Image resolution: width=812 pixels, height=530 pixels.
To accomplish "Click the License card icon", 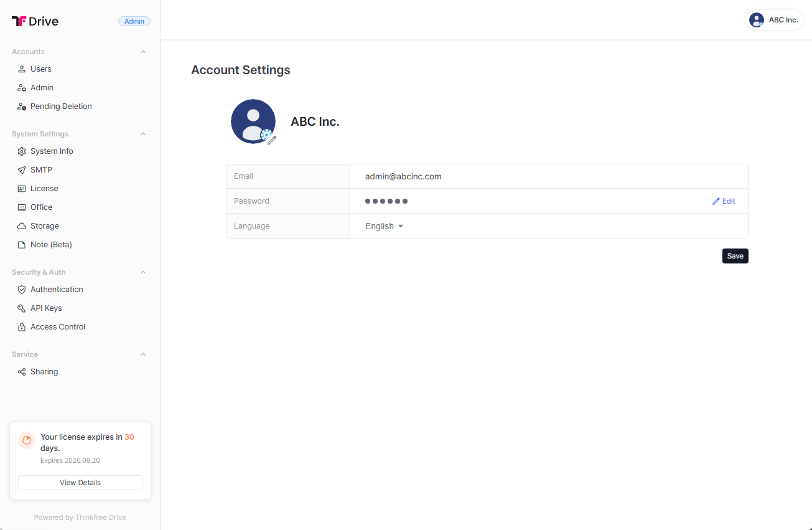I will [22, 189].
